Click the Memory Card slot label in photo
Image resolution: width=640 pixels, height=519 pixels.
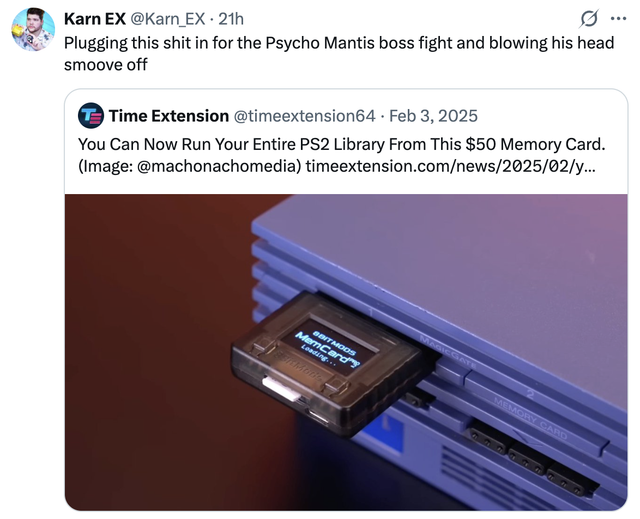click(531, 418)
